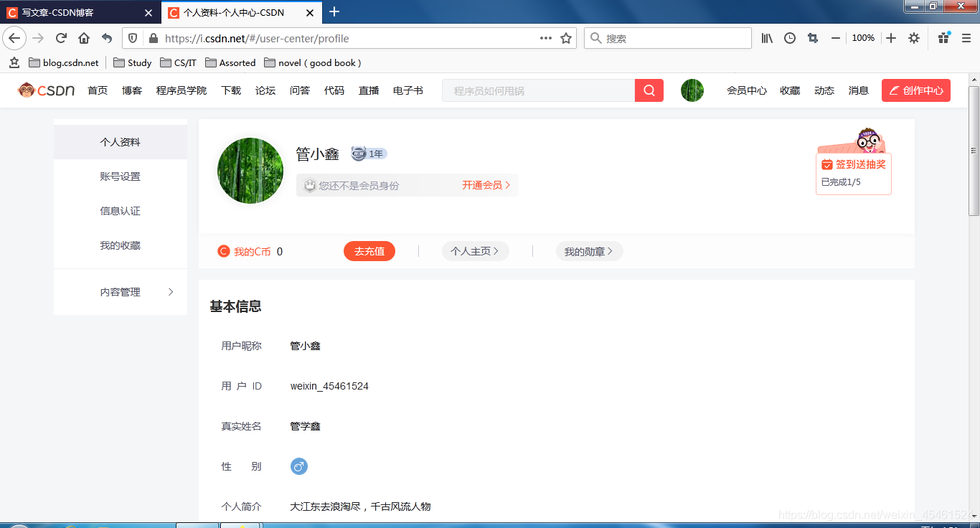Click the CSDN search input field
The image size is (980, 528).
(x=539, y=90)
